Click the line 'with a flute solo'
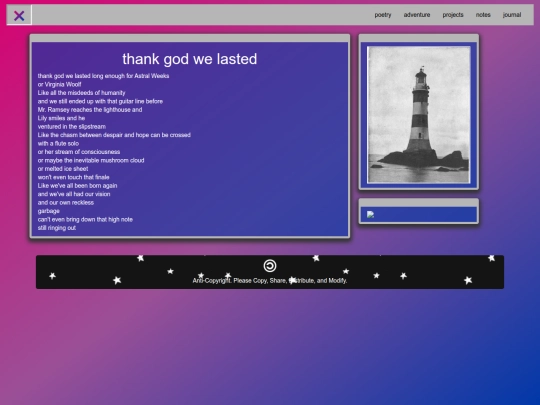 [x=58, y=144]
